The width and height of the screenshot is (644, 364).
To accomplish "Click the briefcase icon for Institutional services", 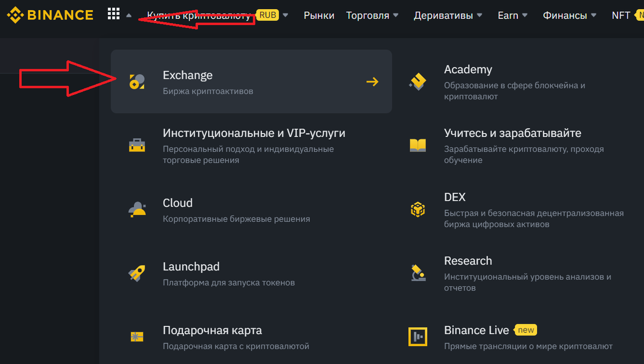I will pos(137,145).
